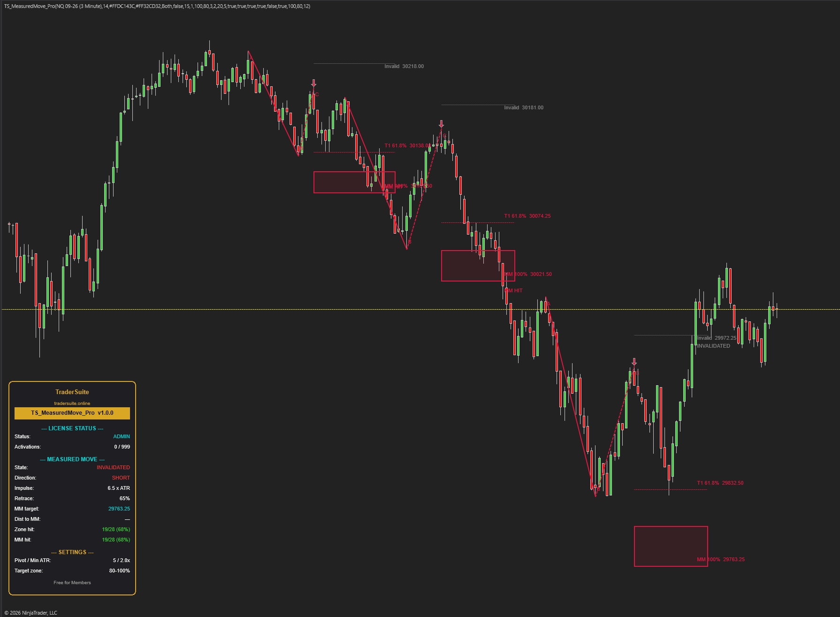Viewport: 840px width, 617px height.
Task: Click the ADMIN status value
Action: click(x=122, y=436)
